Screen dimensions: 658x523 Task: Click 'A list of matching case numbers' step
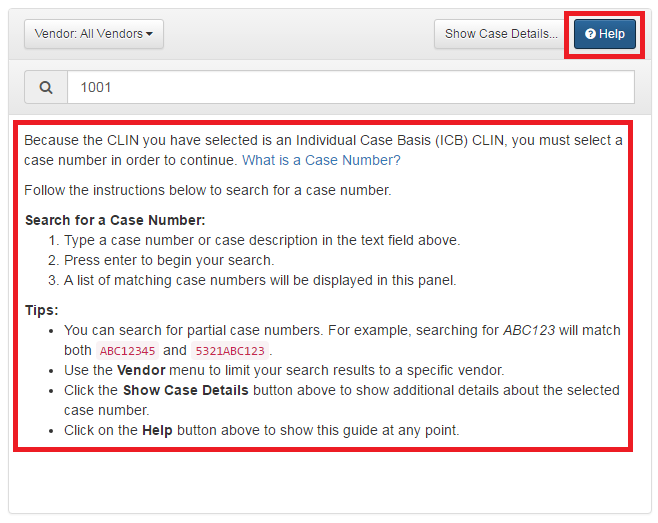tap(260, 280)
